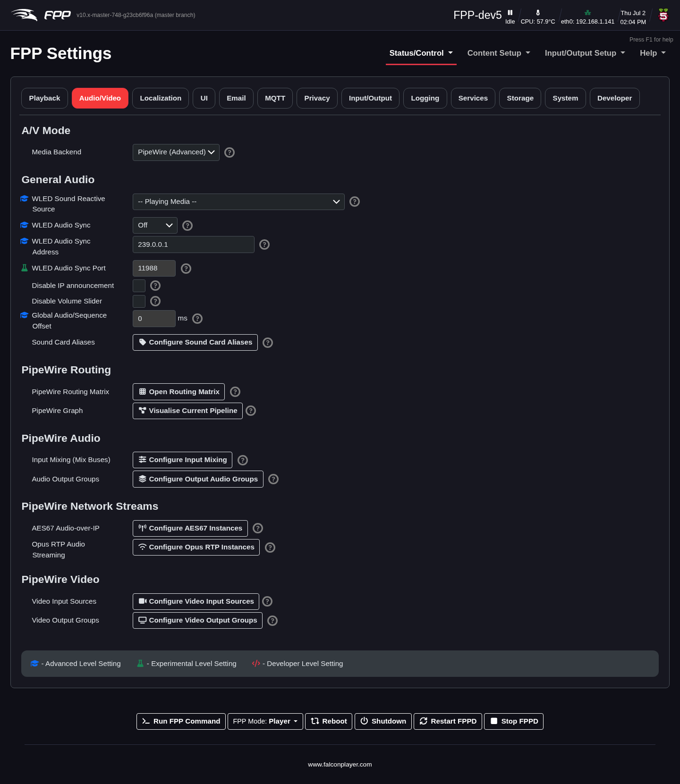Show help for Open Routing Matrix
The height and width of the screenshot is (784, 680).
point(235,392)
